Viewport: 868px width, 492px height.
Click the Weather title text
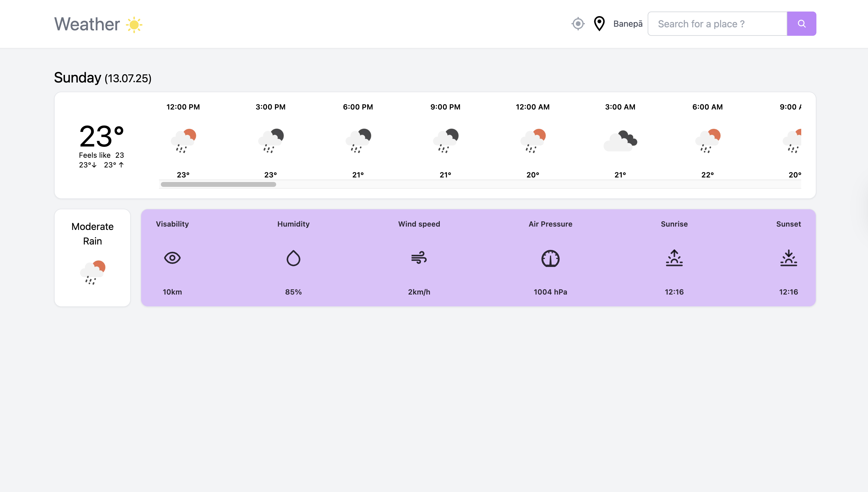tap(87, 24)
